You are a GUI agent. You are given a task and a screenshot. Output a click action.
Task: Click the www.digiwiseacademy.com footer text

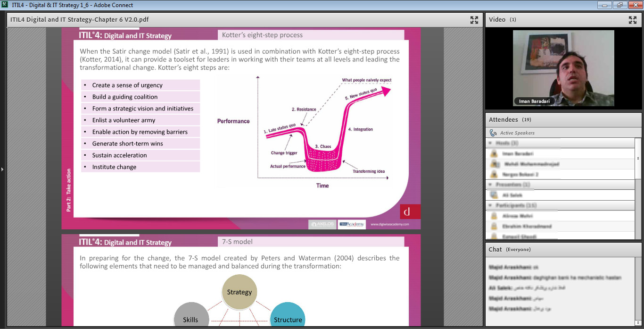[x=389, y=225]
